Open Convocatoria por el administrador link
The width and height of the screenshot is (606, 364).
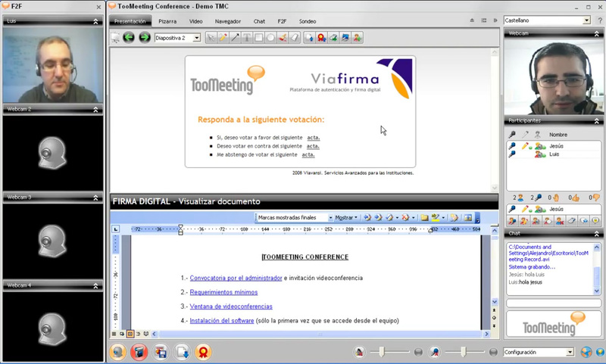236,278
